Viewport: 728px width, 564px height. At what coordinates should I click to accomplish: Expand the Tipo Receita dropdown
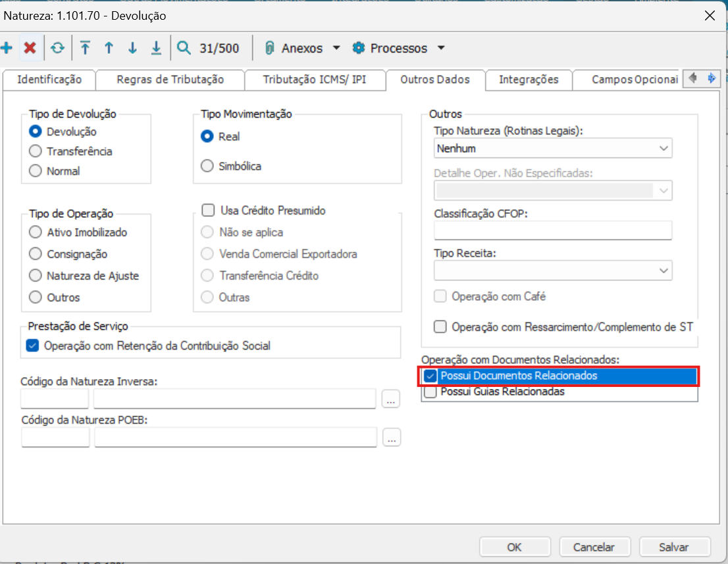[x=553, y=270]
